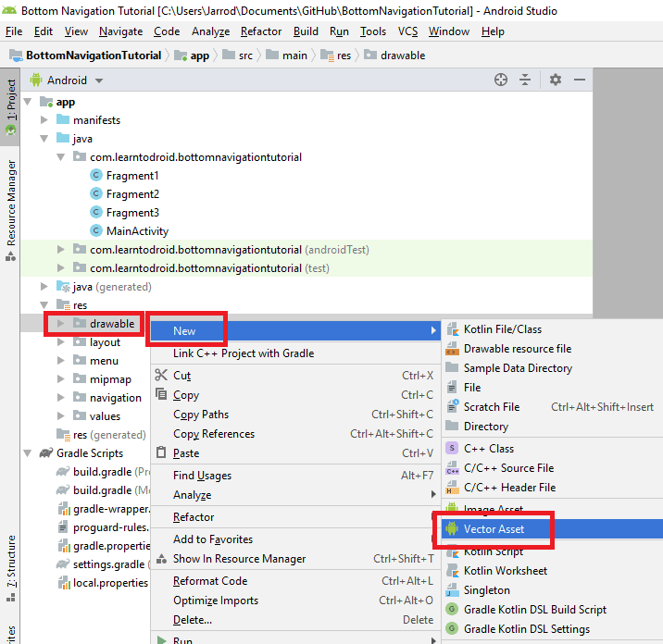
Task: Choose Reformat Code in context menu
Action: [x=210, y=581]
